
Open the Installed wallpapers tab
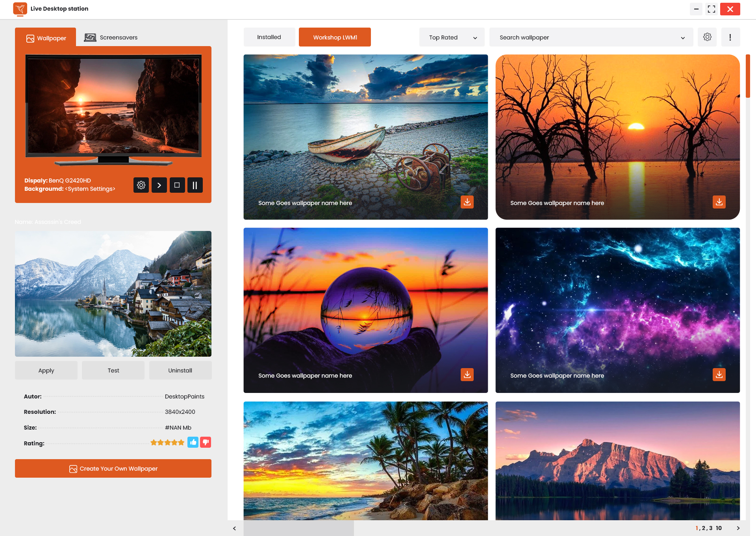[269, 37]
